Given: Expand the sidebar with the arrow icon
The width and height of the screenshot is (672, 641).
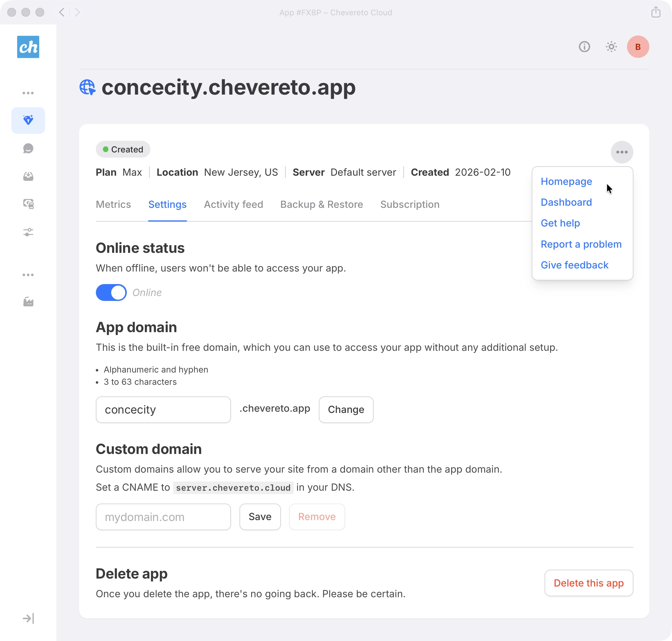Looking at the screenshot, I should tap(28, 618).
